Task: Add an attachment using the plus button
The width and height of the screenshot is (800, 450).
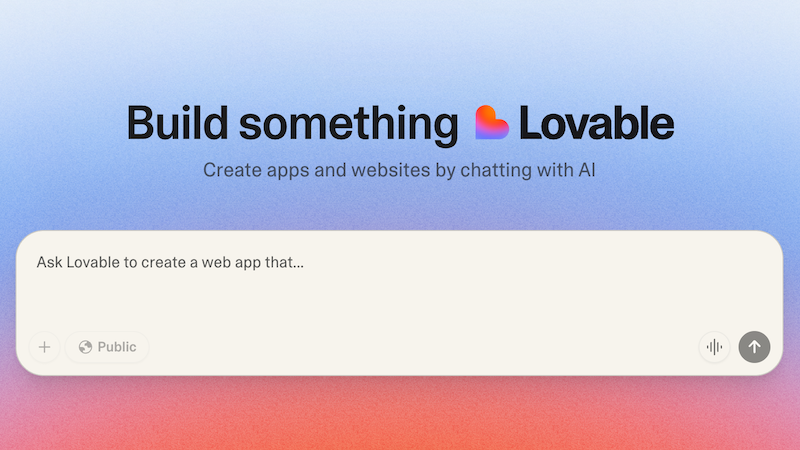Action: [x=44, y=347]
